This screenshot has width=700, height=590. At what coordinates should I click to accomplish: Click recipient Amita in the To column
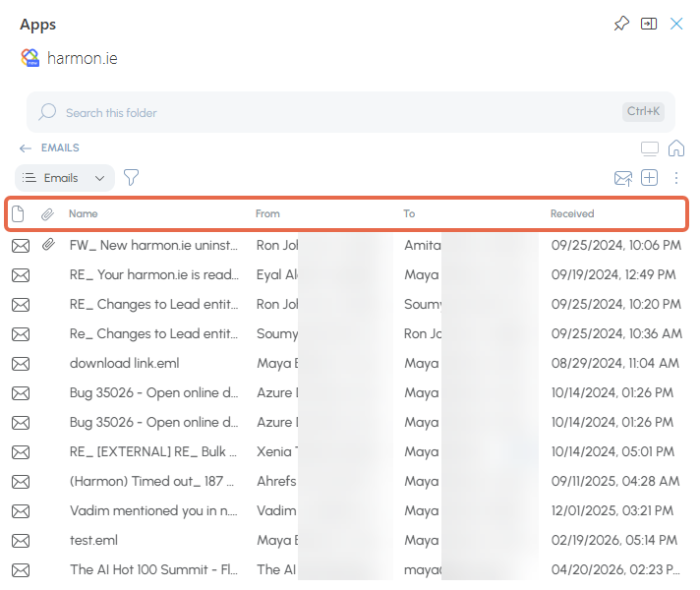coord(423,245)
